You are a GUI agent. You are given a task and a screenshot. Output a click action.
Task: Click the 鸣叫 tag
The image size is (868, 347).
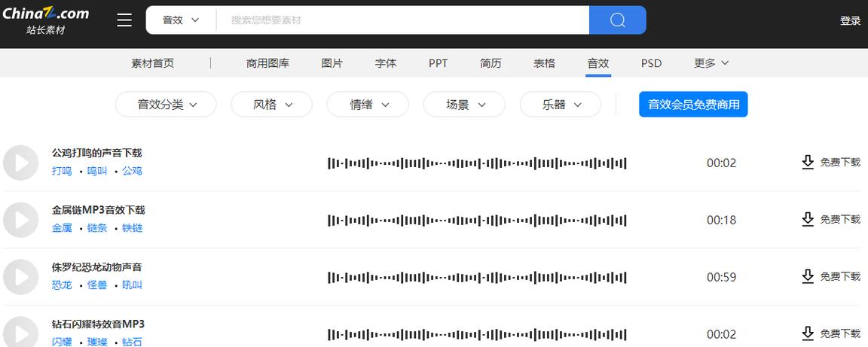tap(97, 171)
